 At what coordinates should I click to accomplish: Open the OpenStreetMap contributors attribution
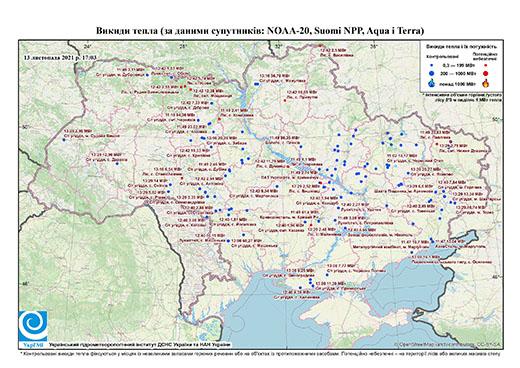coord(447,344)
